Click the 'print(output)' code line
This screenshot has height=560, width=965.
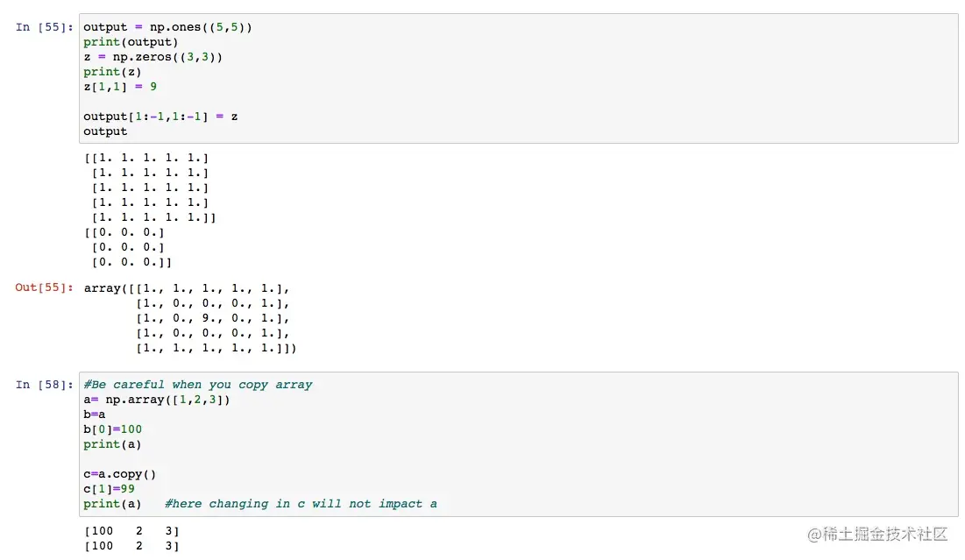pos(131,41)
